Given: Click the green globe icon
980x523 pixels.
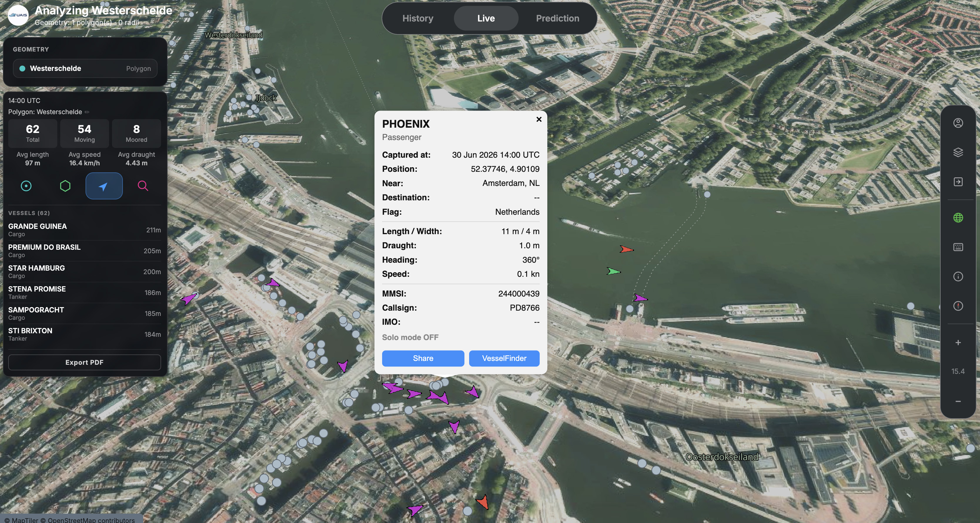Looking at the screenshot, I should 958,218.
